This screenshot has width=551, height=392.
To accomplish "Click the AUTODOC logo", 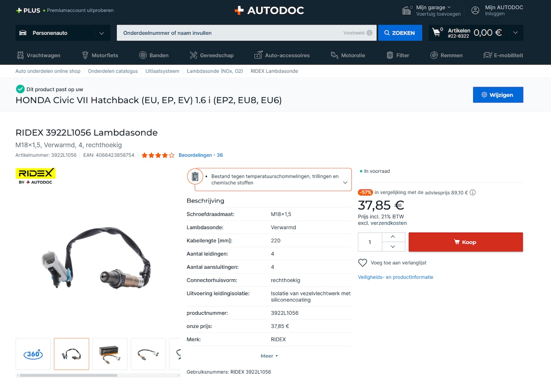I will [x=269, y=10].
